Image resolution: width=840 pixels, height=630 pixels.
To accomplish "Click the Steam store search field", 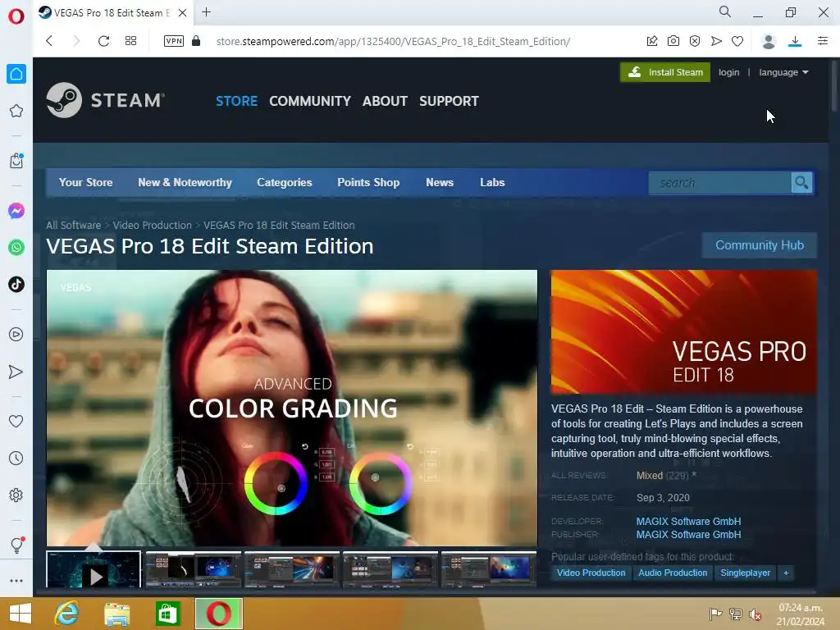I will coord(719,183).
